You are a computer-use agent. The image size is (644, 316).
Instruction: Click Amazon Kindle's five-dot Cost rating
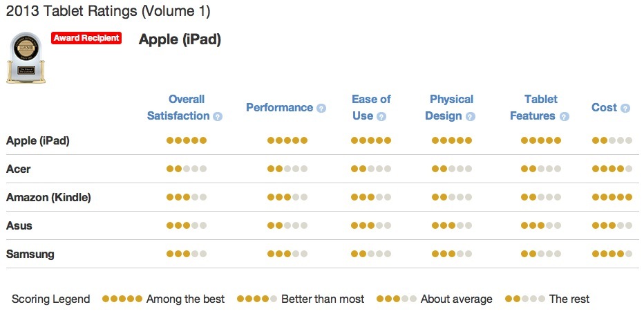click(x=612, y=197)
